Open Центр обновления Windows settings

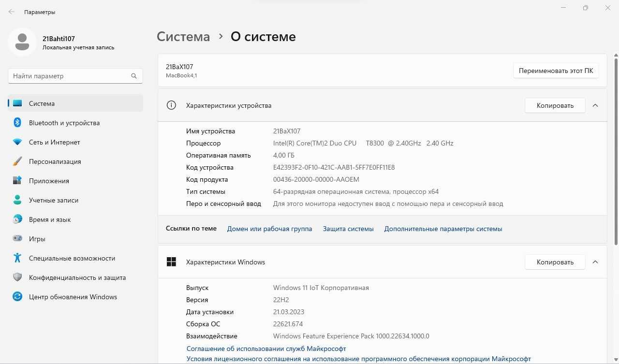coord(75,297)
